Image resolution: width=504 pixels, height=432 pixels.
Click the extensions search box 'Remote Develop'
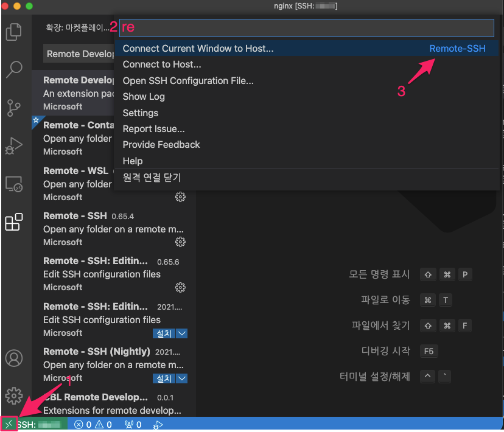coord(79,54)
